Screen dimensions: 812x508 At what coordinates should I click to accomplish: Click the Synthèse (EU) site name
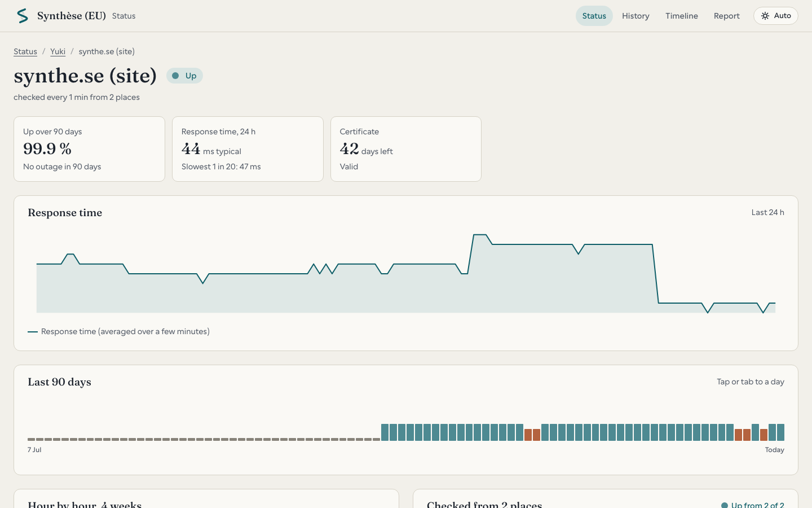(72, 16)
